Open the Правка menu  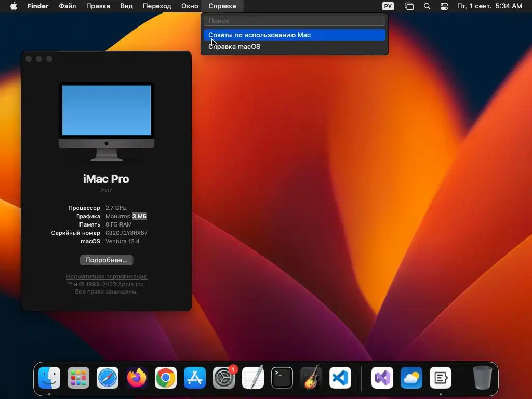click(98, 6)
